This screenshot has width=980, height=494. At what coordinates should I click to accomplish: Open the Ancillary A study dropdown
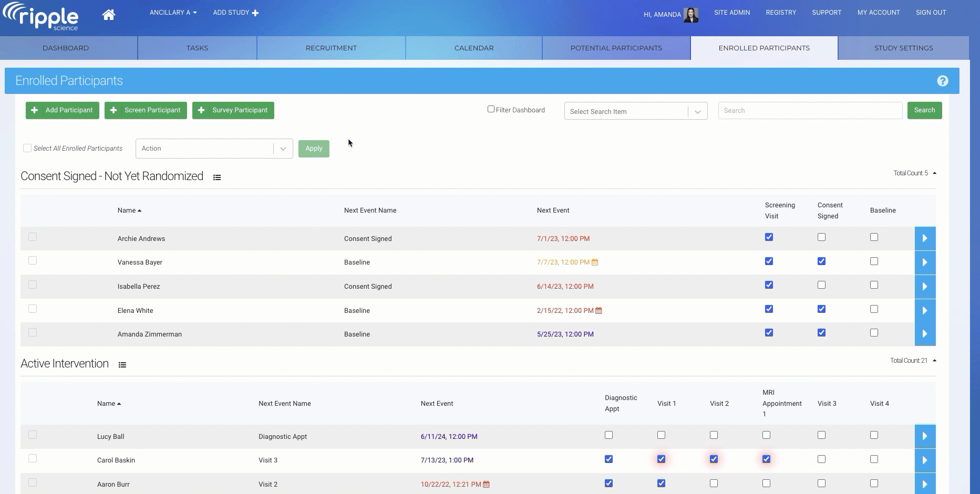coord(173,13)
